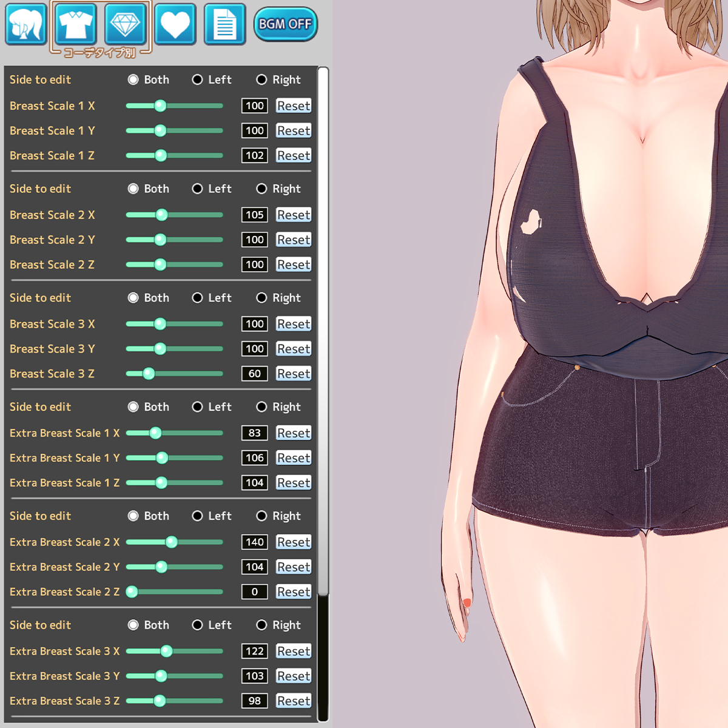Reset Breast Scale 2 Y
The width and height of the screenshot is (728, 728).
click(294, 240)
